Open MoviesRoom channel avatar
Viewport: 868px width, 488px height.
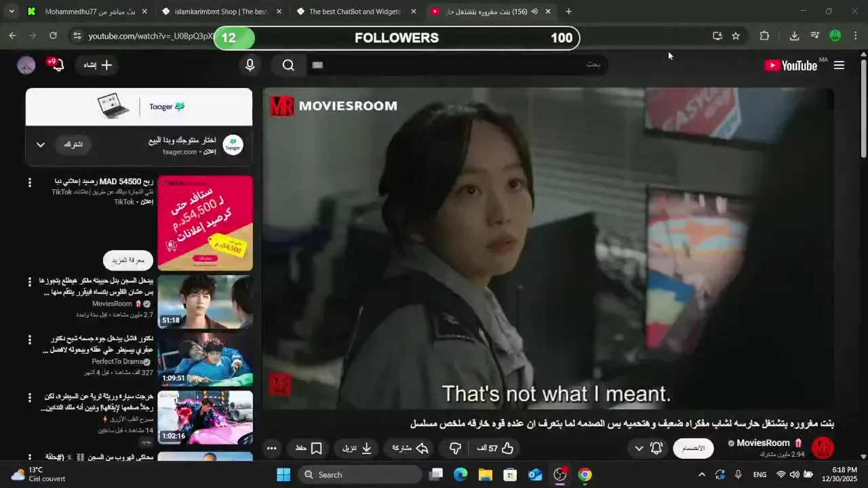(823, 447)
